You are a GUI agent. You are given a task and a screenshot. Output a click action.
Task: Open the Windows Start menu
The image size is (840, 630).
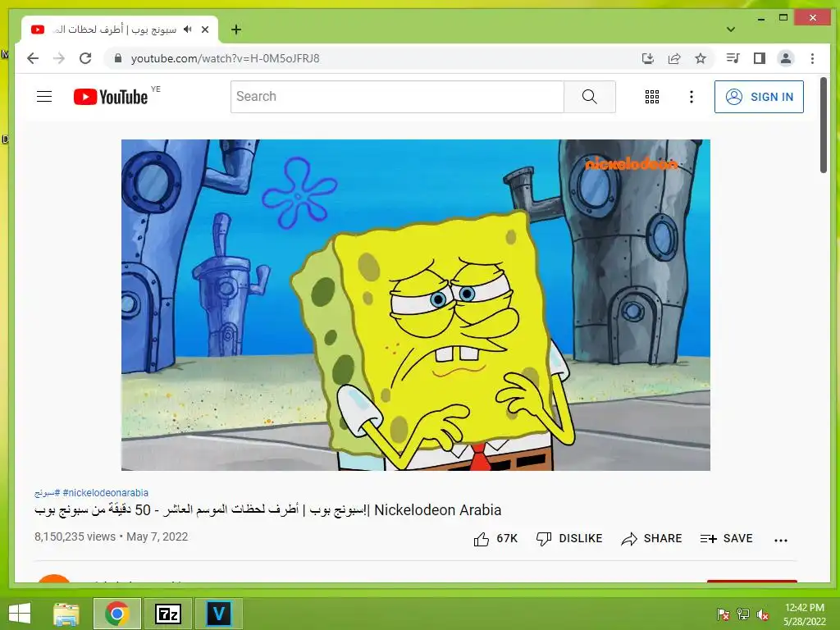[x=20, y=614]
